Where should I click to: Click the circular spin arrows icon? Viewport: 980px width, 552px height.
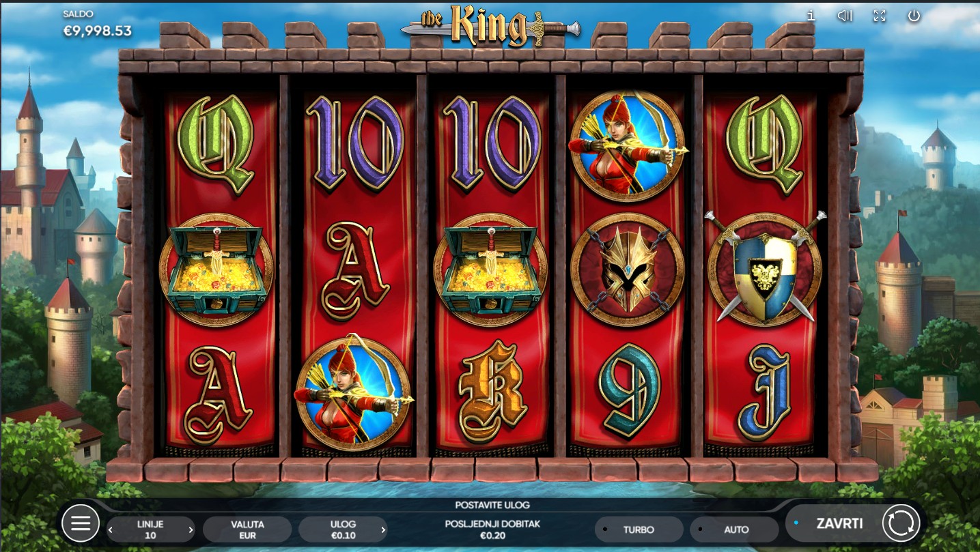click(901, 523)
